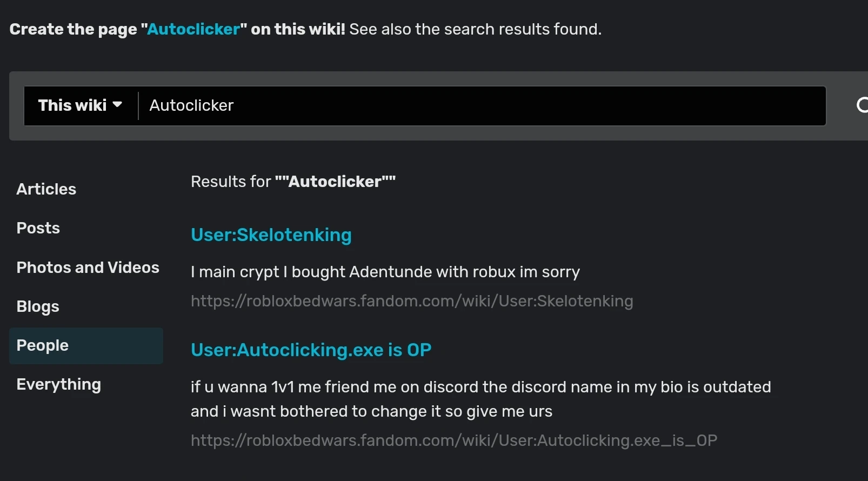Select the "Autoclicker" query text
Image resolution: width=868 pixels, height=481 pixels.
(x=191, y=105)
